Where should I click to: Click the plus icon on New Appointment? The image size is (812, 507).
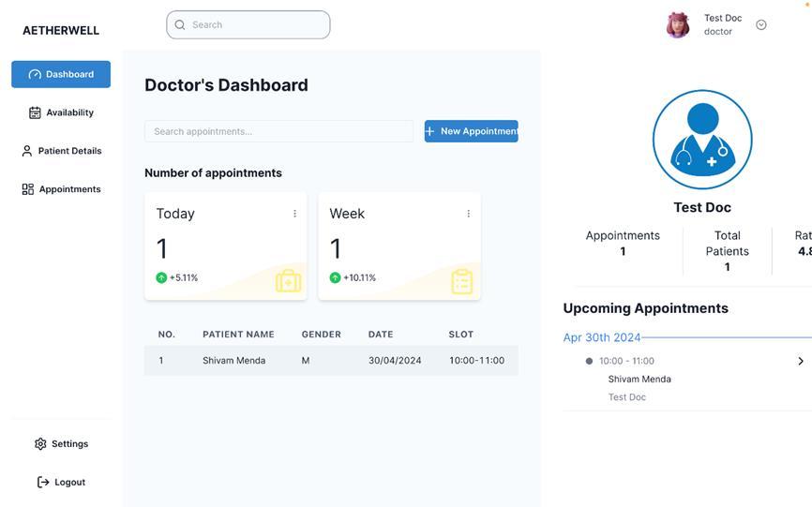click(430, 131)
